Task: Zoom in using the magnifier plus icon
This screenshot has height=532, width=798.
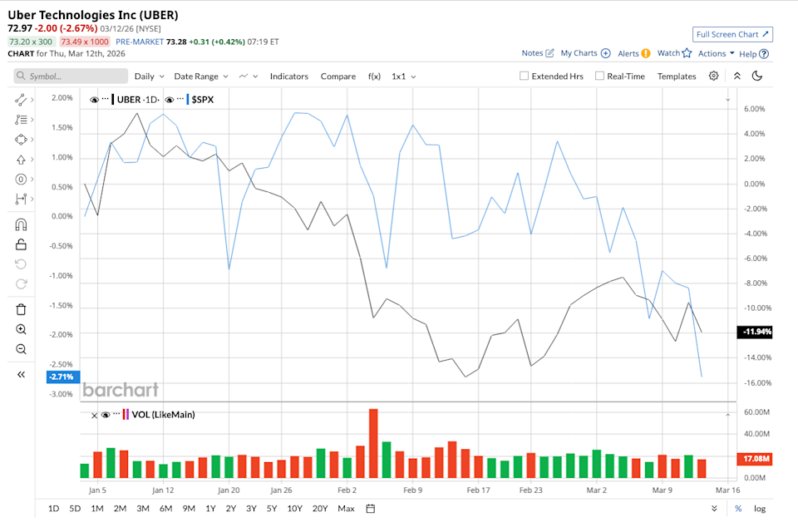Action: 21,329
